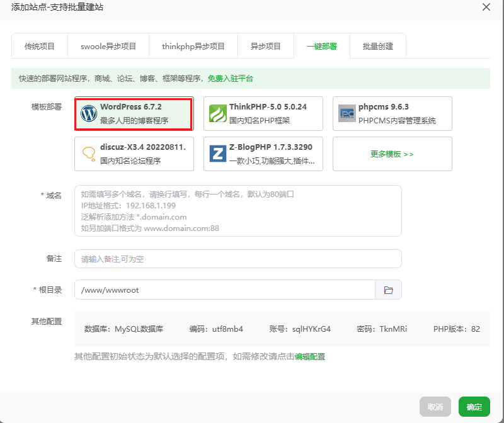Click the 模板部署 label
Screen dimensions: 504x423
click(46, 106)
